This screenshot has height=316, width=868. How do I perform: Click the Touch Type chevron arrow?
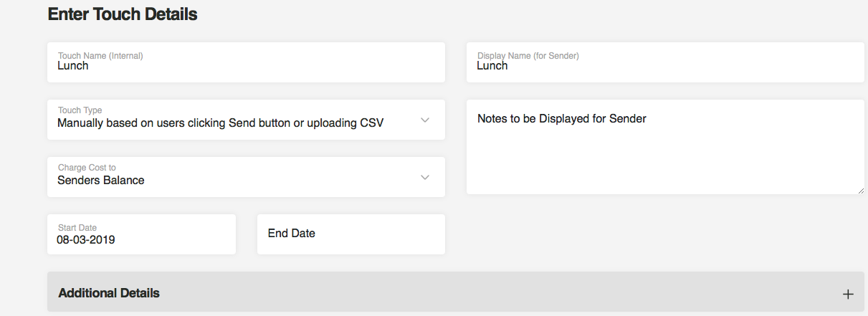[x=425, y=120]
